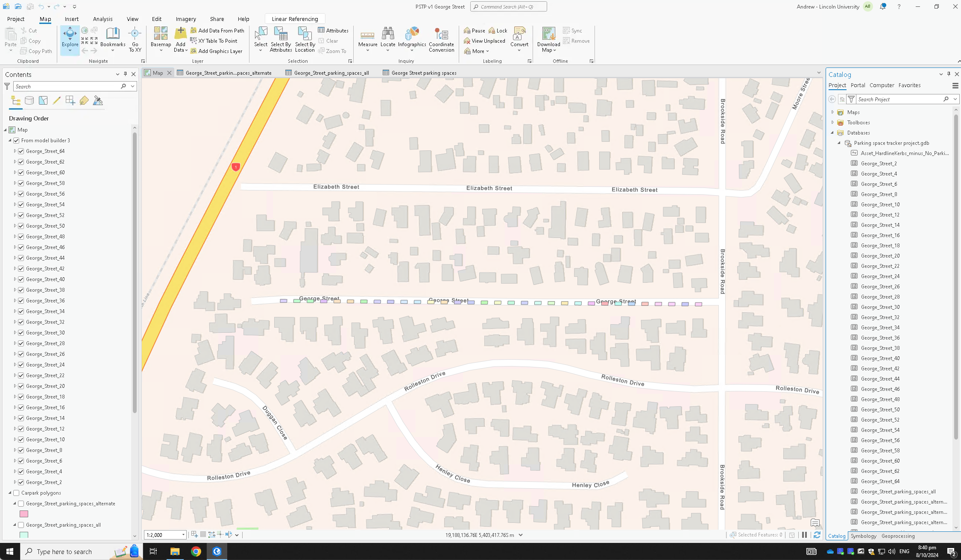Toggle George_Street_parking_spaces_all layer visibility
The height and width of the screenshot is (560, 961).
[x=21, y=525]
